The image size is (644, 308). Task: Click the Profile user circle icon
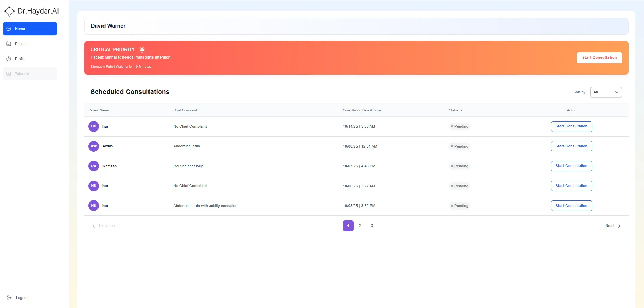[x=9, y=59]
